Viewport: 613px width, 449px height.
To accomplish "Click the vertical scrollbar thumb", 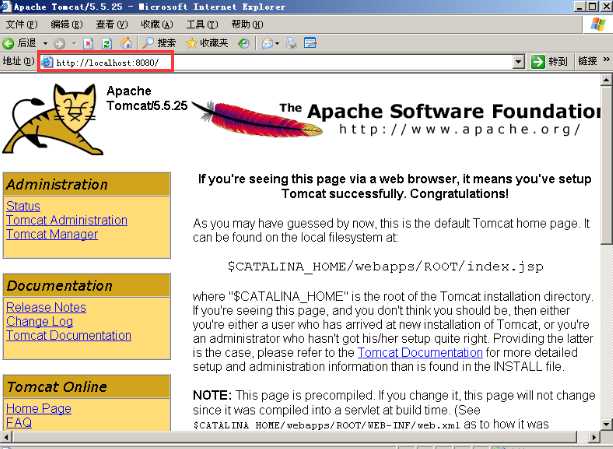I will point(606,165).
